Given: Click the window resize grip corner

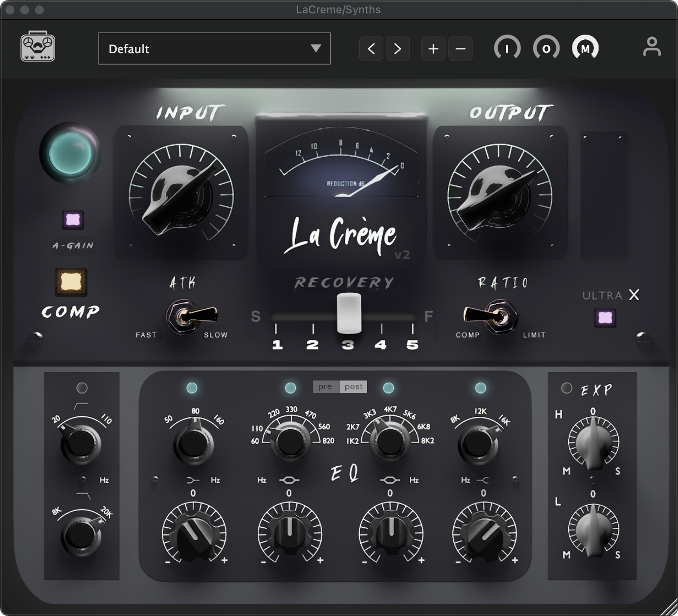Looking at the screenshot, I should click(x=669, y=608).
